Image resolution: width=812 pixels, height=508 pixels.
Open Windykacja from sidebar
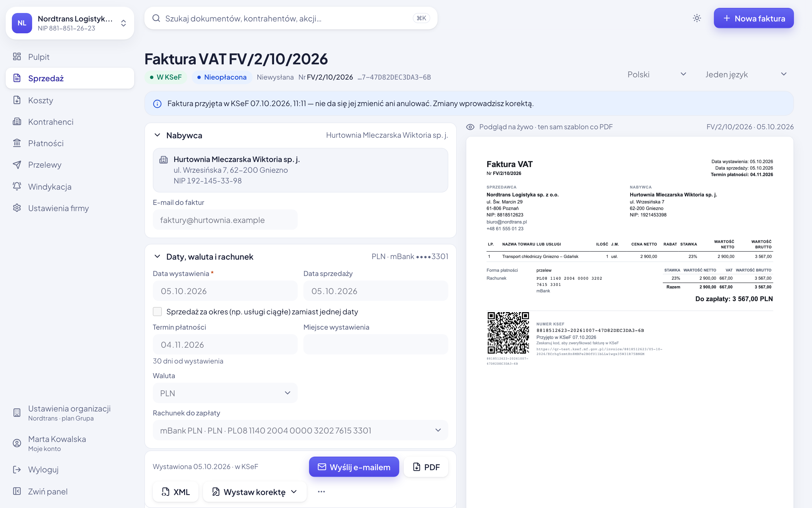(70, 187)
